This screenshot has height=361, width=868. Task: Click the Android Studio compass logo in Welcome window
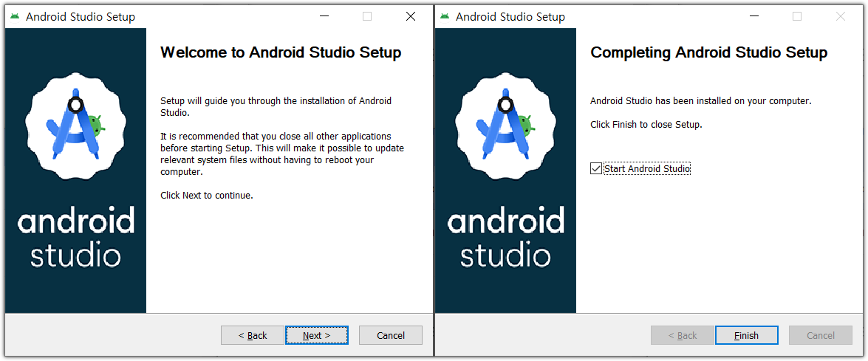(x=76, y=126)
